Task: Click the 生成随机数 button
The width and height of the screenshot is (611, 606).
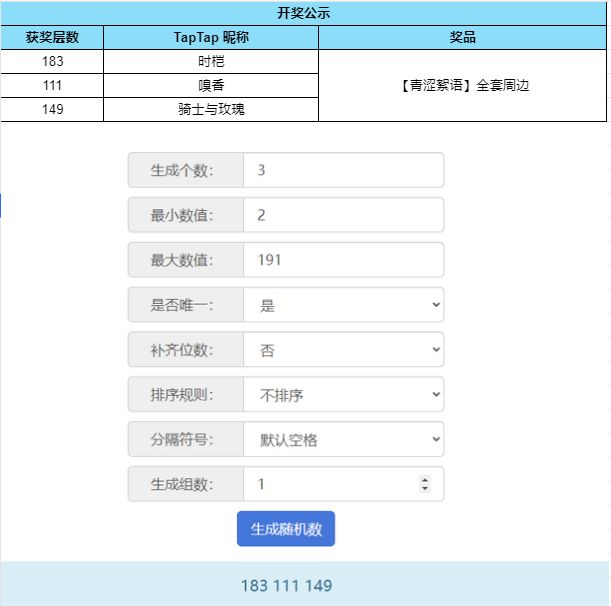Action: (286, 528)
